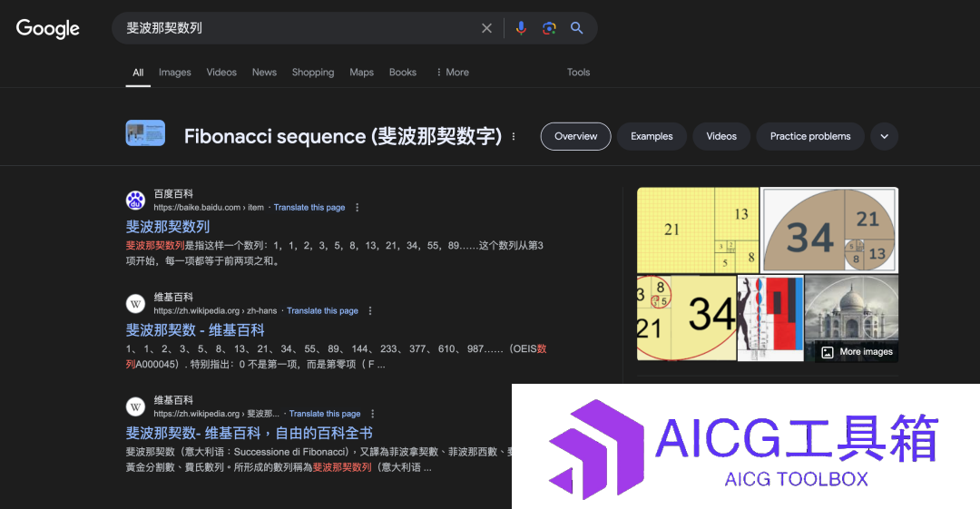Click More images on Taj Mahal thumbnail
Screen dimensions: 980x509
point(857,352)
